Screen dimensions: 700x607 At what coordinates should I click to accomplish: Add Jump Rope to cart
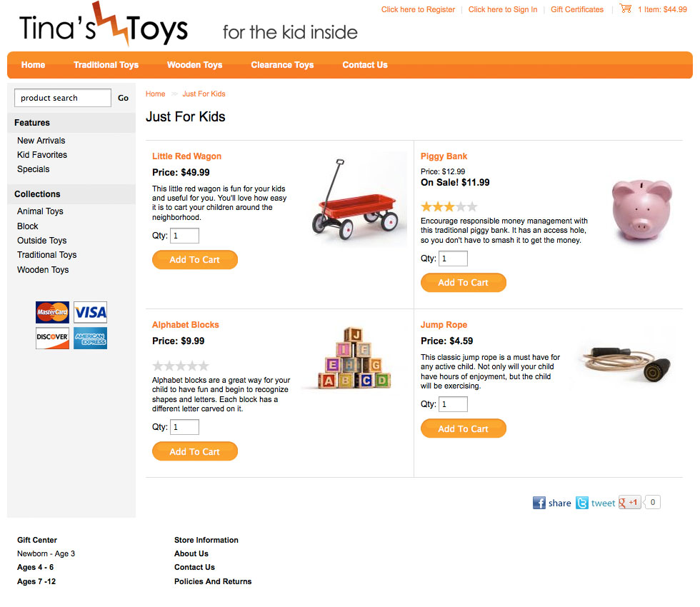[x=464, y=428]
